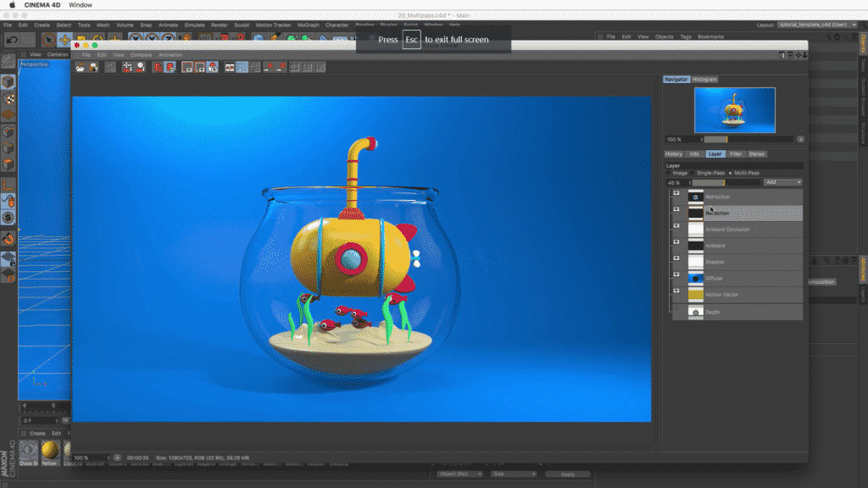
Task: Open the Add blend mode dropdown
Action: (x=782, y=183)
